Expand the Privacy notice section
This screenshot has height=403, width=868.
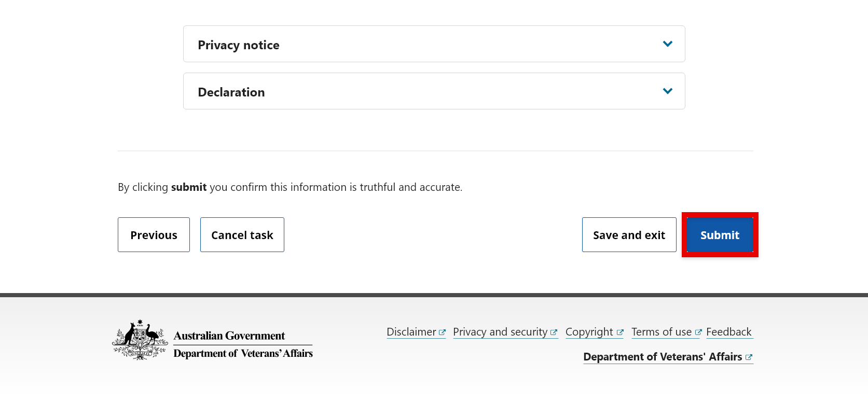coord(434,44)
